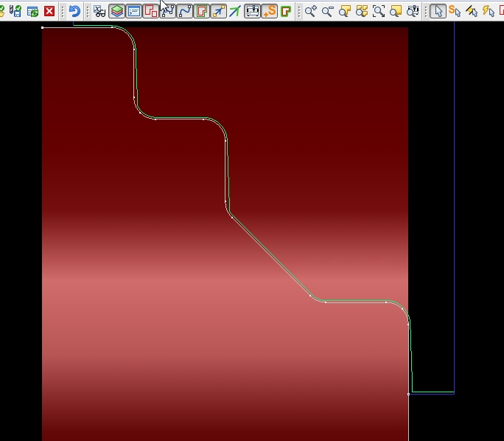Click the lightning bolt selection tool
The image size is (504, 441).
488,11
